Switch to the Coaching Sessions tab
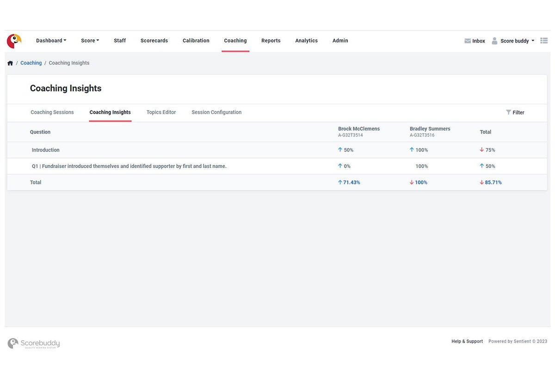Image resolution: width=555 pixels, height=392 pixels. (52, 112)
